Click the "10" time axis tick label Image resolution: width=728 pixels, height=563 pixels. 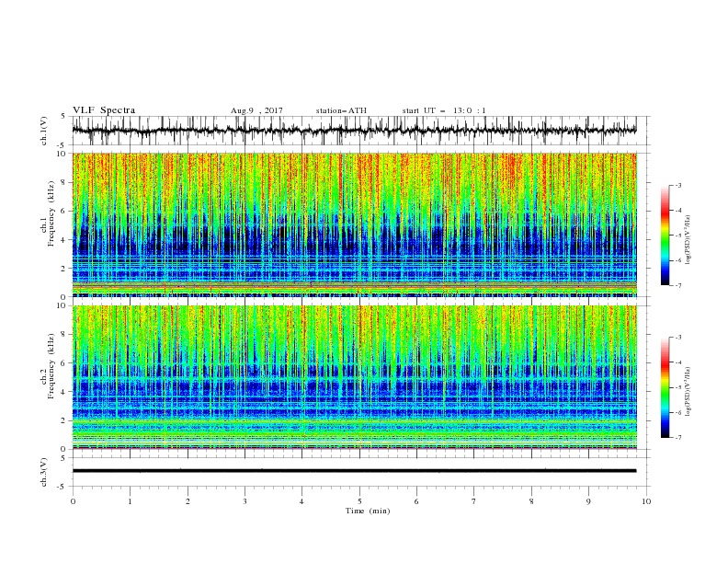coord(646,501)
